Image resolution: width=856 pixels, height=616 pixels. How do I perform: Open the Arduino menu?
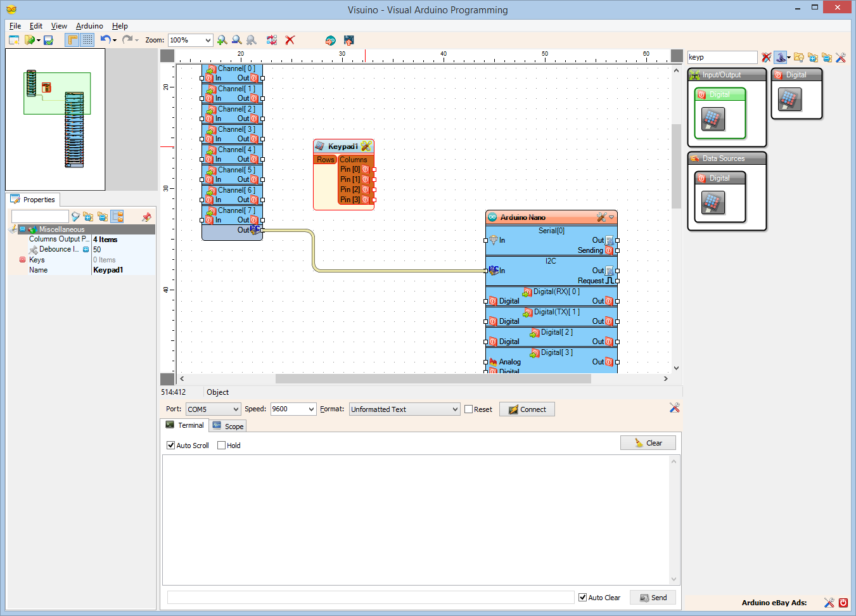tap(89, 26)
